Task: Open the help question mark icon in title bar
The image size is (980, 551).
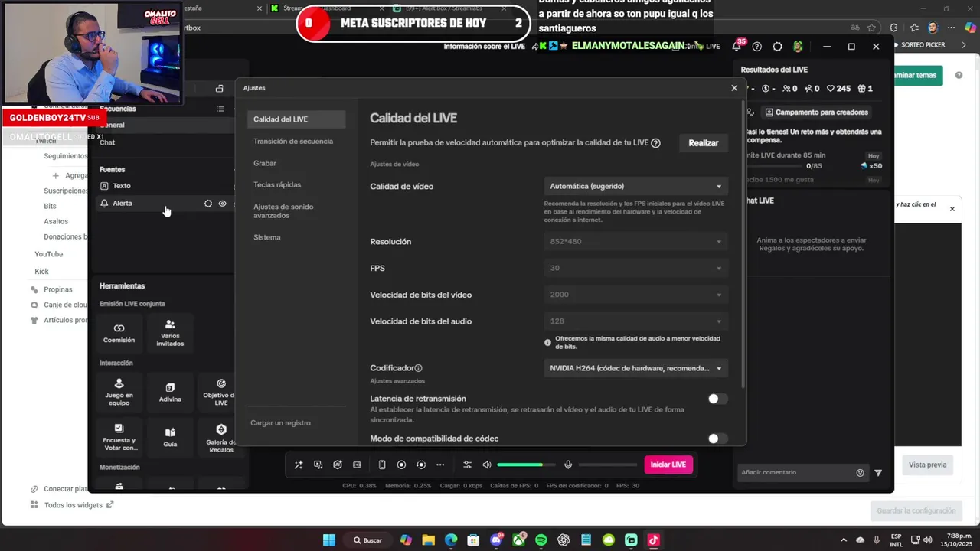Action: click(757, 47)
